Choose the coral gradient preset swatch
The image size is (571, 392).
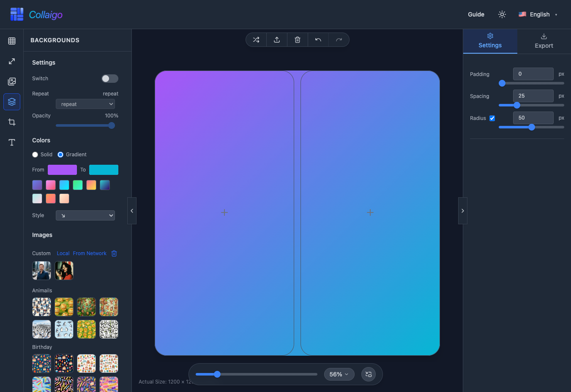pos(51,199)
